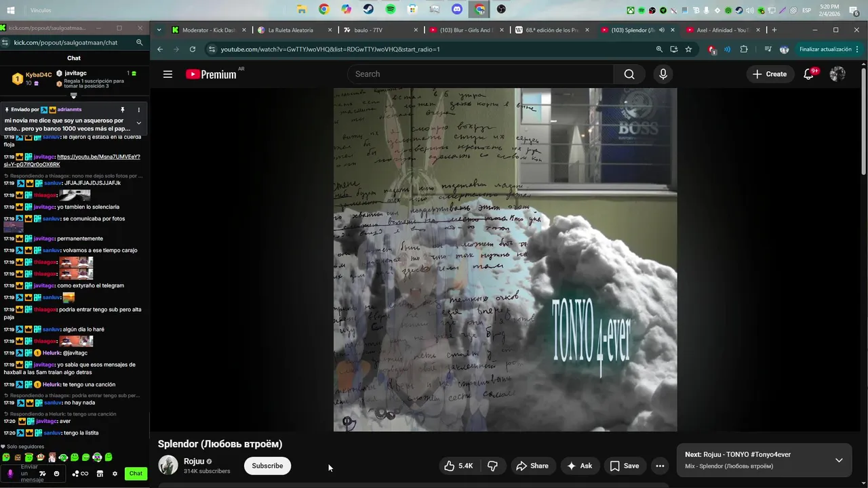Open Kick chat settings gear
Viewport: 868px width, 488px height.
[115, 474]
